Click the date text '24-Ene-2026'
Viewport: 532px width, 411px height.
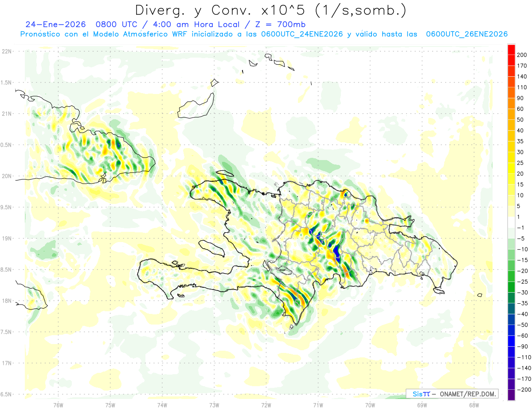click(55, 24)
